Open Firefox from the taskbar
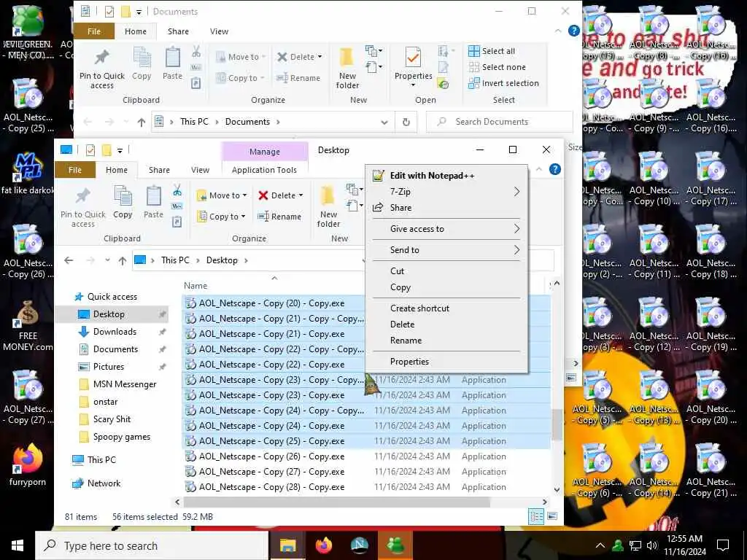 click(x=323, y=545)
